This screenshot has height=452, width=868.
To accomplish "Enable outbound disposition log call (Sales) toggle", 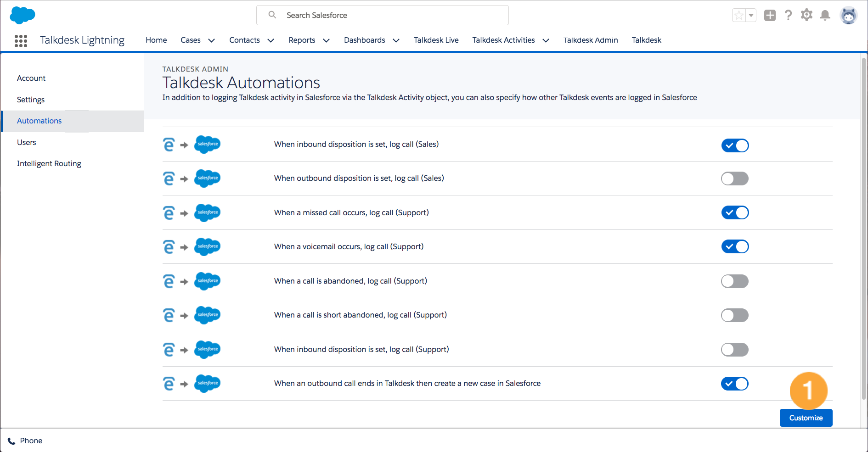I will [735, 179].
